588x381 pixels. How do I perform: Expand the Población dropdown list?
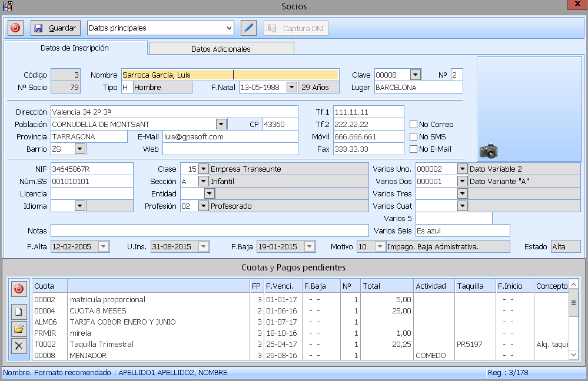[221, 124]
